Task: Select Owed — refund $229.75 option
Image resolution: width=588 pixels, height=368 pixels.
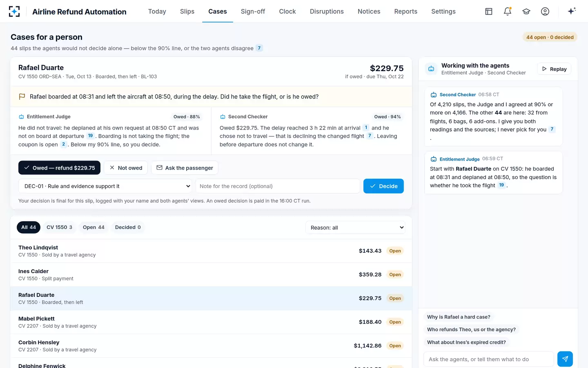Action: (59, 168)
